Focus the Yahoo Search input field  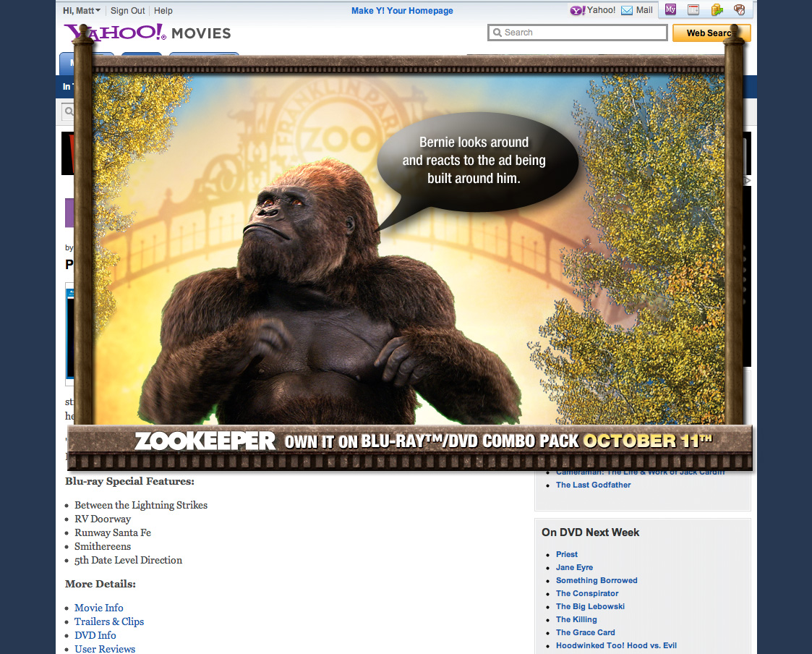pos(578,33)
